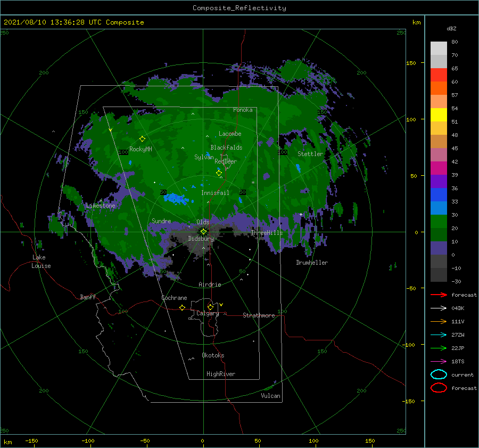This screenshot has width=479, height=448.
Task: Click the ThreeHills town label
Action: (x=267, y=233)
